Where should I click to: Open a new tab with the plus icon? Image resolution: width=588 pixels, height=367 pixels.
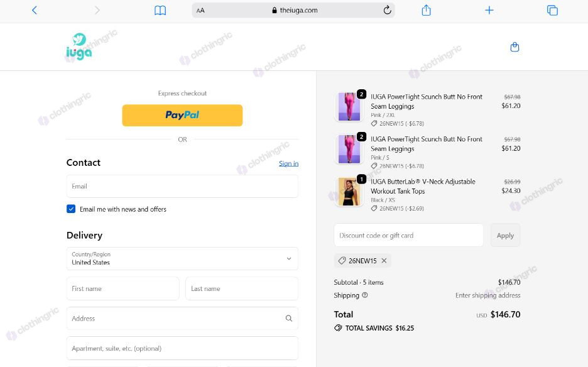coord(489,10)
